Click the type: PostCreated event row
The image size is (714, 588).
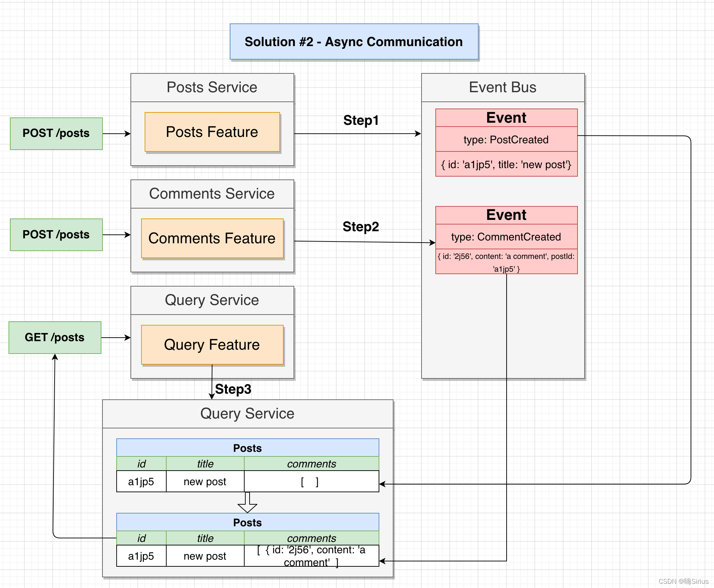[506, 139]
